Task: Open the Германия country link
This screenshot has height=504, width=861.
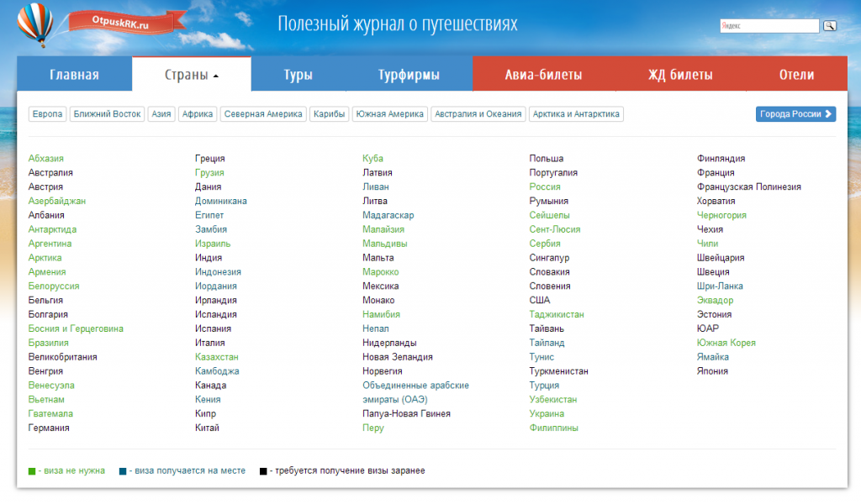Action: click(49, 428)
